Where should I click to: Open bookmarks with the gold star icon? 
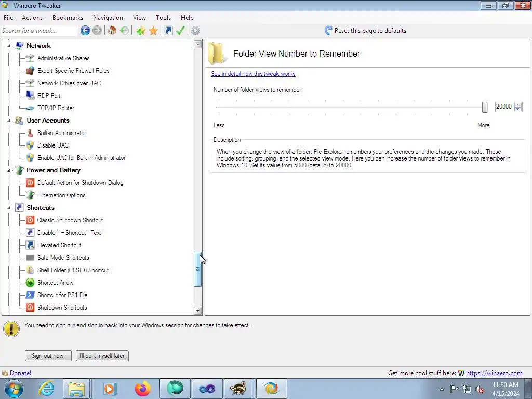coord(153,31)
